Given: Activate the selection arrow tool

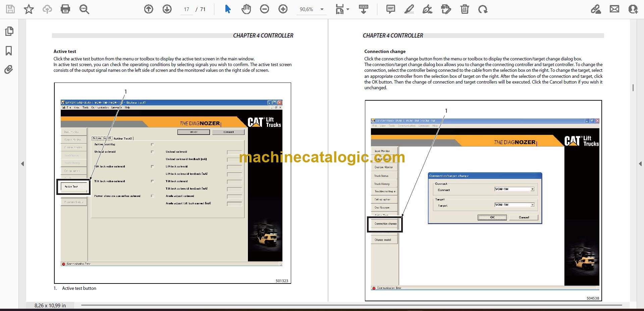Looking at the screenshot, I should (x=228, y=9).
